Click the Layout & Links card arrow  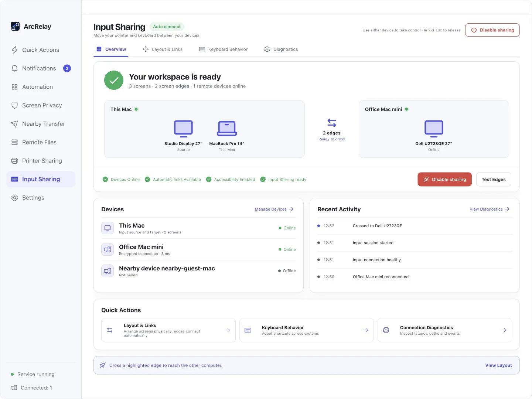pos(228,330)
